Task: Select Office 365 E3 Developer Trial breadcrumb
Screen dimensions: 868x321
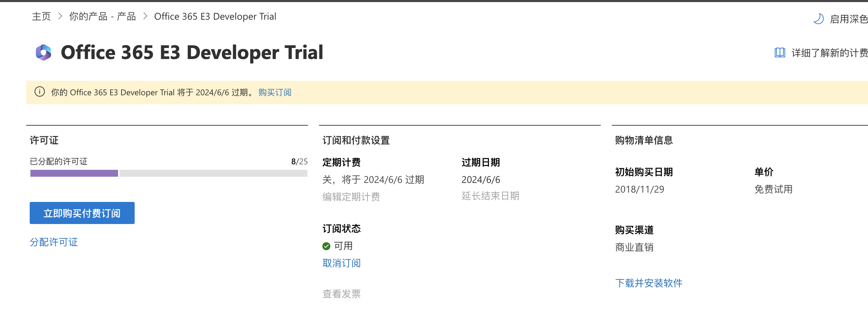Action: [215, 16]
